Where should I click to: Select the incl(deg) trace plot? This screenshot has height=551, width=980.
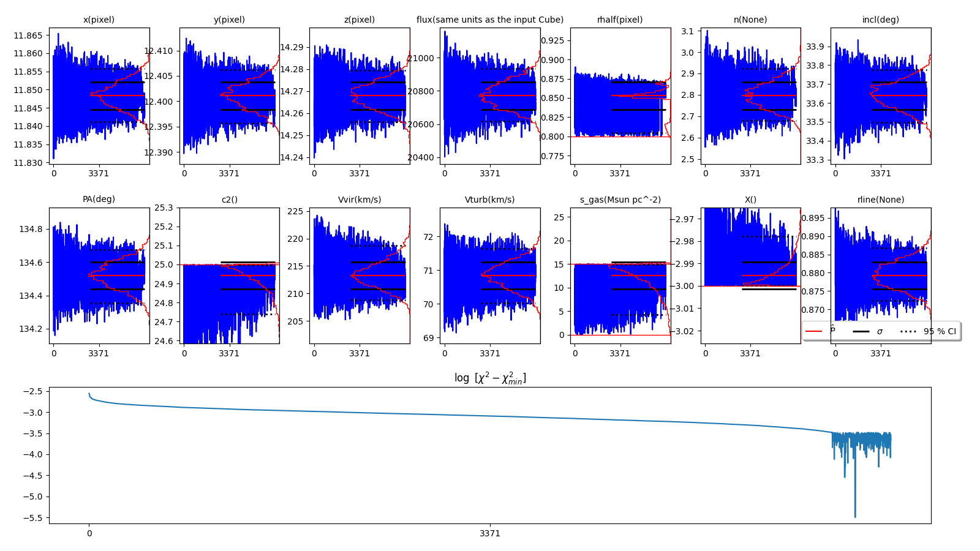pos(880,96)
